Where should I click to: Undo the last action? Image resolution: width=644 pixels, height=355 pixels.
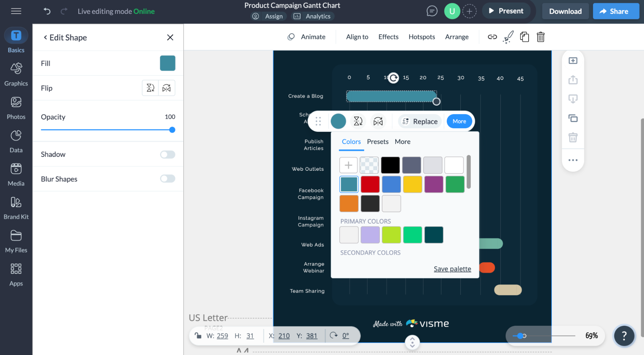(x=47, y=11)
